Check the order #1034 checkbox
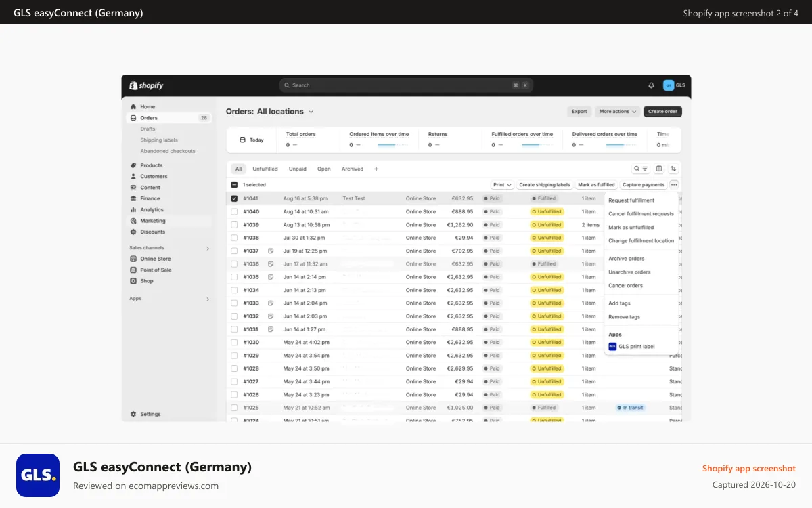Image resolution: width=812 pixels, height=508 pixels. tap(234, 290)
